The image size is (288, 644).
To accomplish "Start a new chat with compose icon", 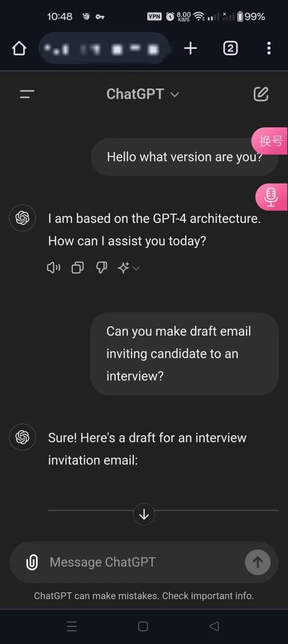I will 261,94.
